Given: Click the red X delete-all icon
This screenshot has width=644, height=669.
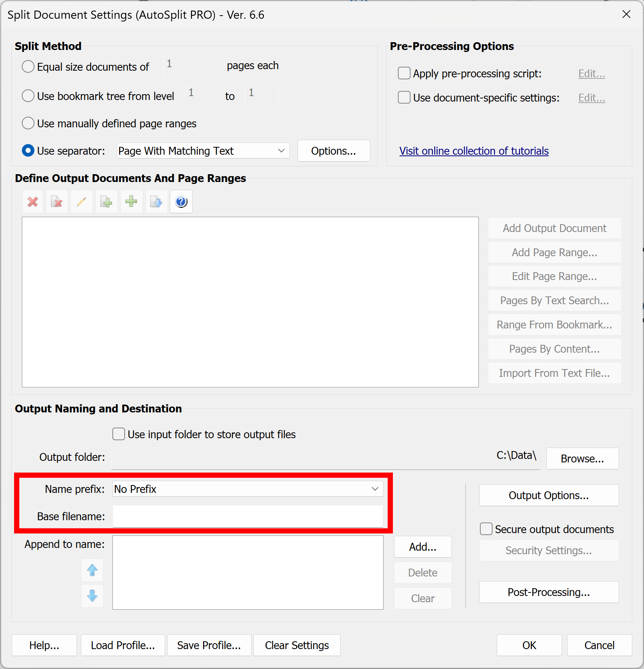Looking at the screenshot, I should tap(32, 202).
